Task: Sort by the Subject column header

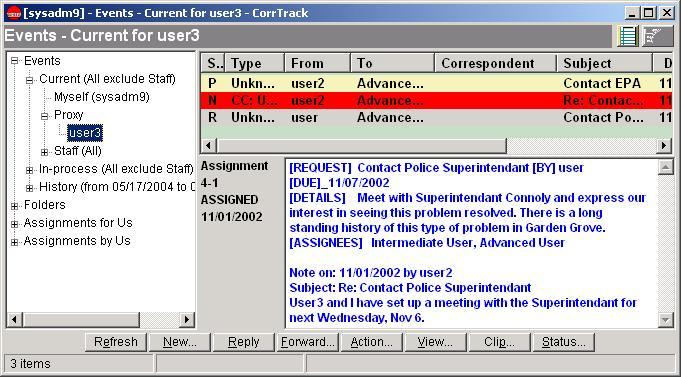Action: [604, 63]
